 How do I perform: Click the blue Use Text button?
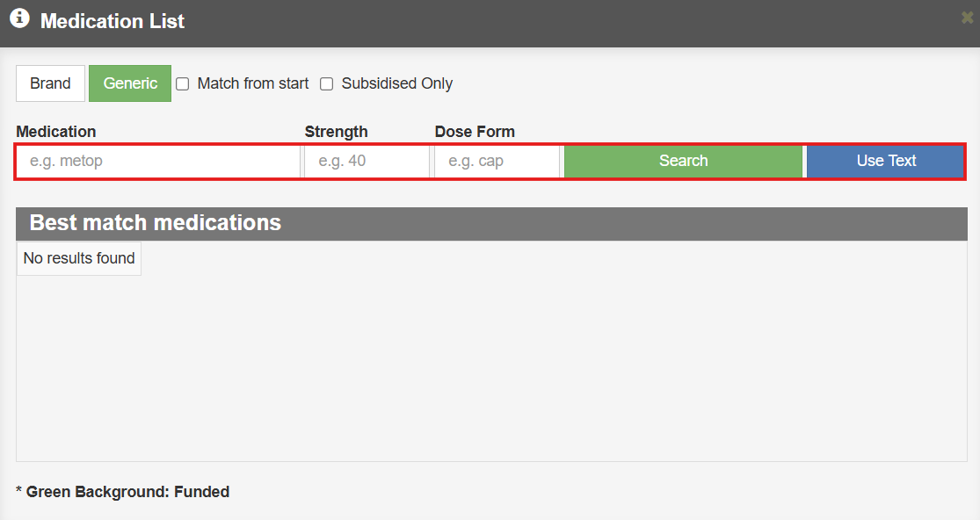[x=886, y=161]
